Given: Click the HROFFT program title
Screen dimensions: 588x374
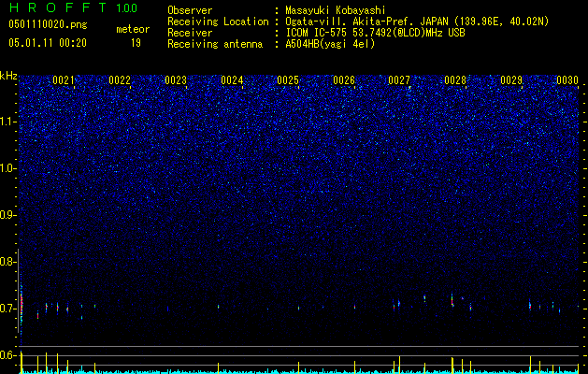Looking at the screenshot, I should 58,7.
